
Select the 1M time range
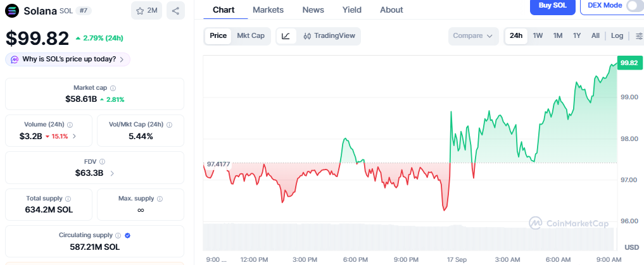coord(557,36)
